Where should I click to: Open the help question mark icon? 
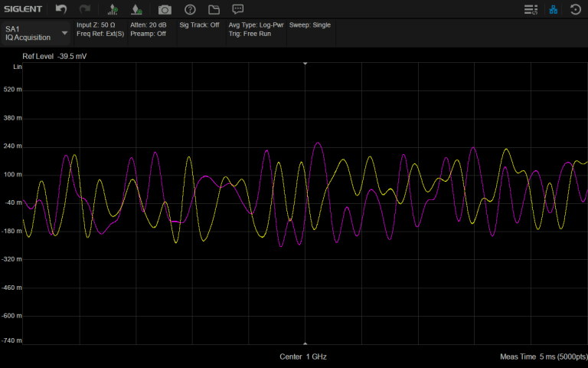[x=190, y=9]
